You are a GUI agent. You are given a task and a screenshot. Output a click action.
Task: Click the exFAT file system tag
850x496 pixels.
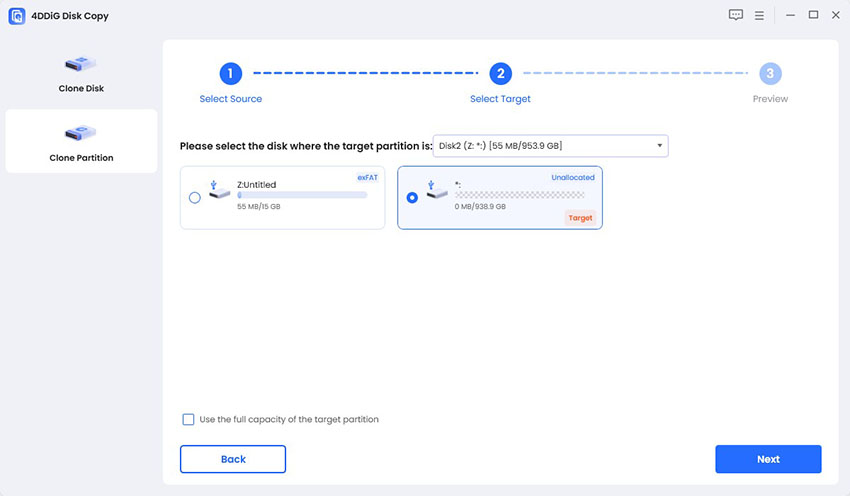point(368,177)
